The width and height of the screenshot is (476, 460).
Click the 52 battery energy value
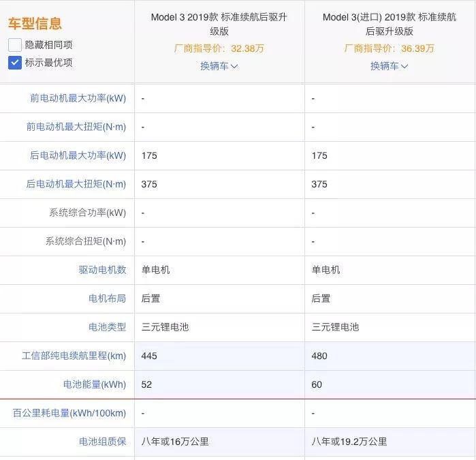[x=146, y=384]
